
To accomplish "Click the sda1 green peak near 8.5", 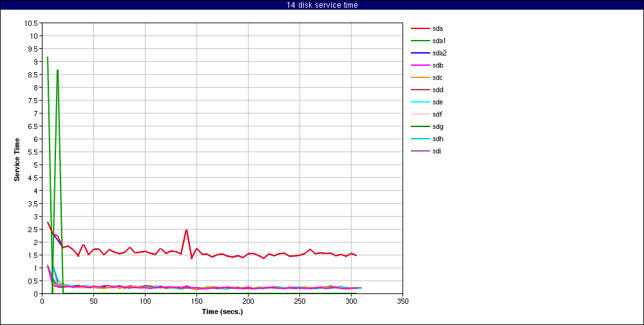I will click(57, 70).
